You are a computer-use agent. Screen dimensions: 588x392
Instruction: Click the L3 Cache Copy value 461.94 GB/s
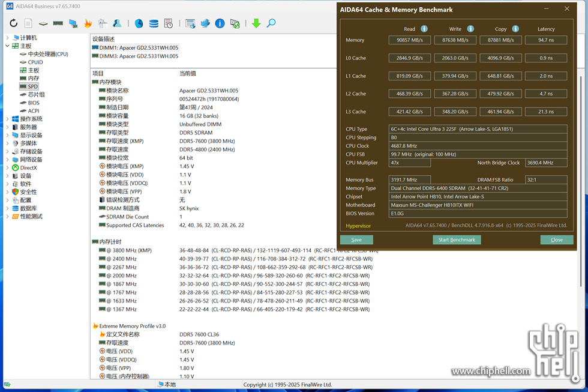(x=500, y=112)
